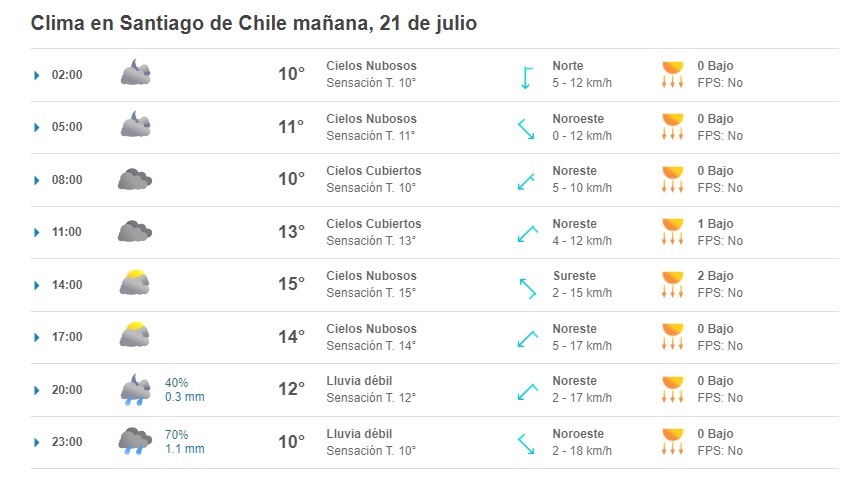Image resolution: width=856 pixels, height=483 pixels.
Task: Click the night rain icon at 20:00
Action: pos(135,389)
